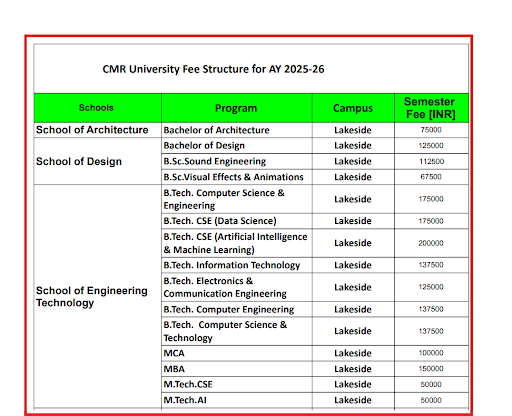This screenshot has width=512, height=416.
Task: Click fee "137500" in Computer Science & Technology row
Action: tap(431, 331)
